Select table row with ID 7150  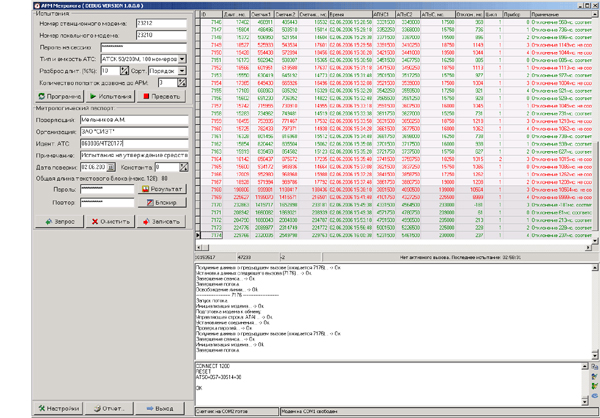click(396, 52)
